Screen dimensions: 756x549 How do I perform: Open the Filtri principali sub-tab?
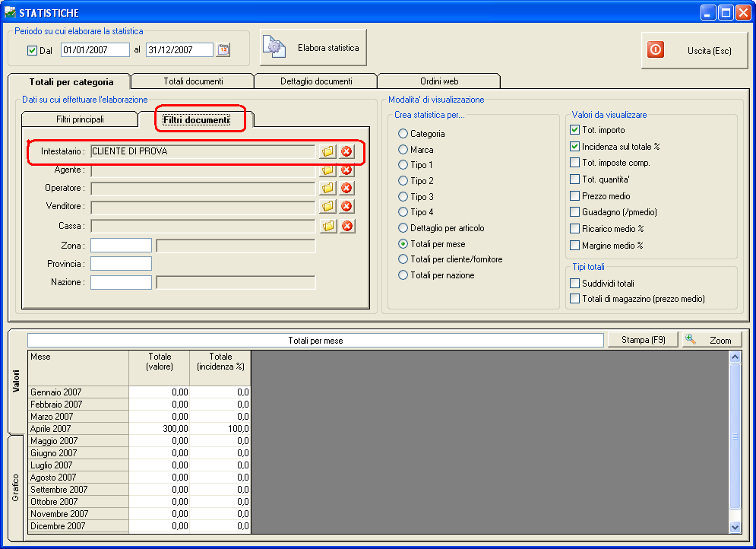[80, 119]
